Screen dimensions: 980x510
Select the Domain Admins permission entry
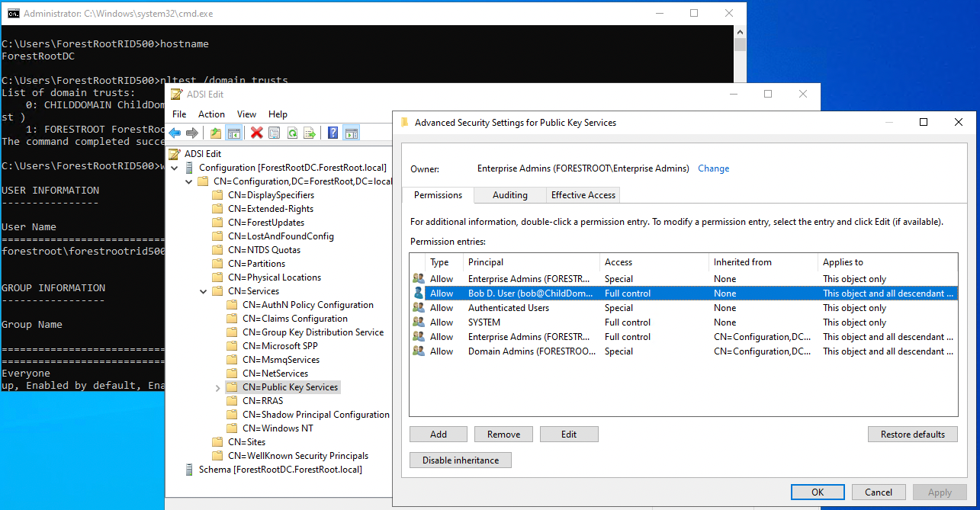click(x=683, y=351)
